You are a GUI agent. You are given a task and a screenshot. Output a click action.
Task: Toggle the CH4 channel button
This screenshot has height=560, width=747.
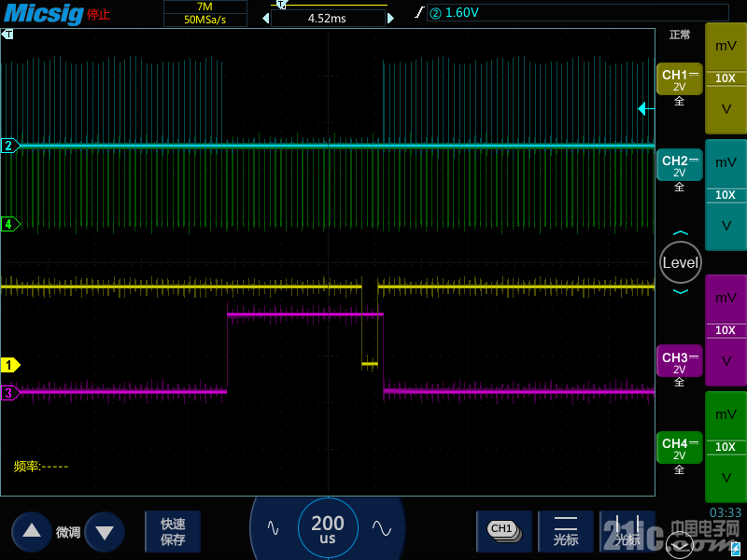pyautogui.click(x=680, y=448)
